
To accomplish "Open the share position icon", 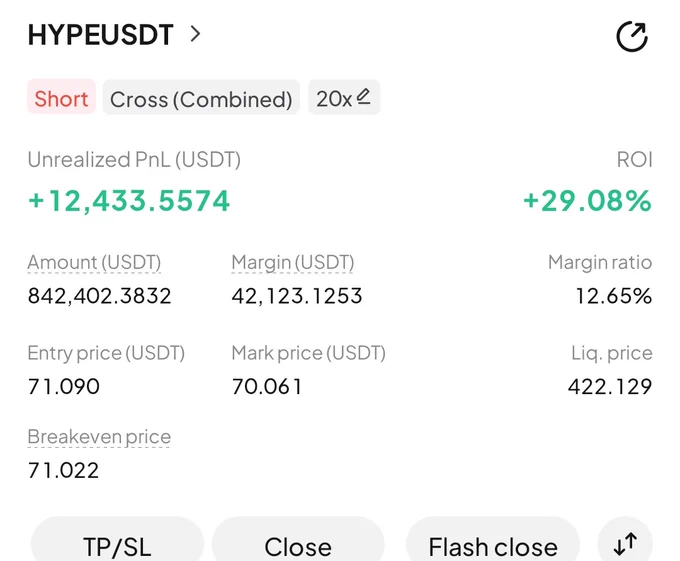I will 632,36.
